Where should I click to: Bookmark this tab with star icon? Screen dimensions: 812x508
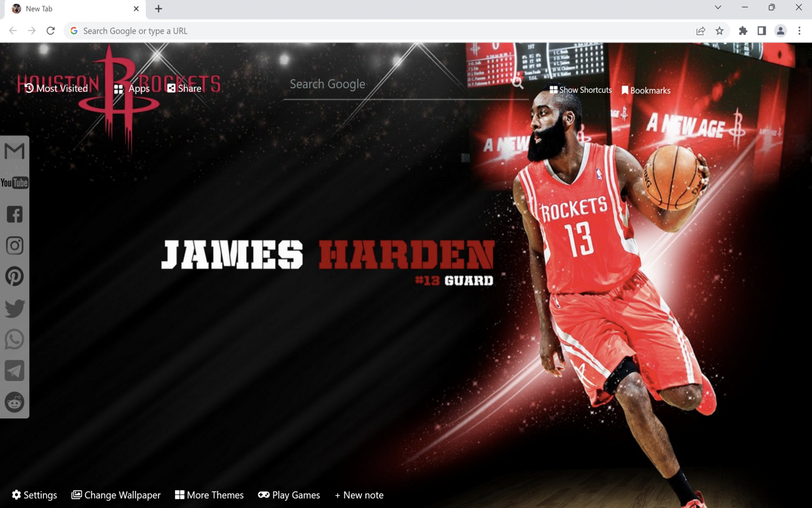[x=719, y=30]
